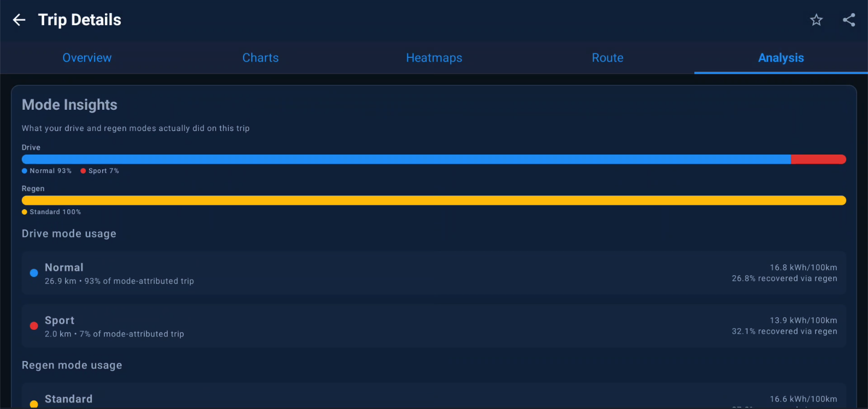Click the Sport 7% legend marker
868x409 pixels.
coord(83,171)
